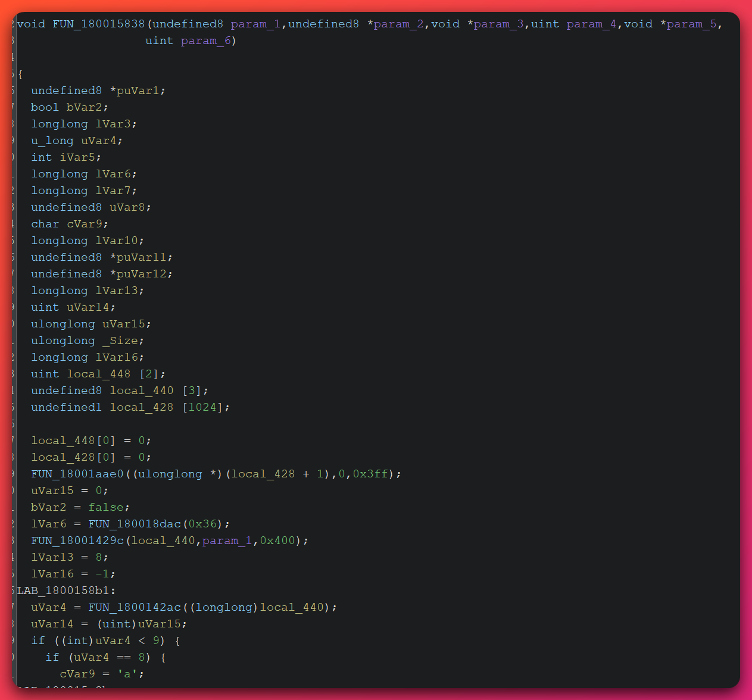Screen dimensions: 752x700
Task: Click the param_6 parameter declaration
Action: (x=205, y=40)
